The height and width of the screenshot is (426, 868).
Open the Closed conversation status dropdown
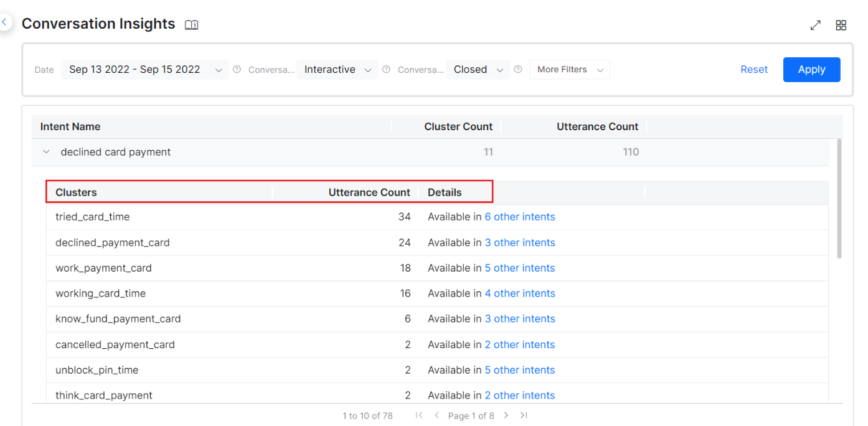click(478, 70)
